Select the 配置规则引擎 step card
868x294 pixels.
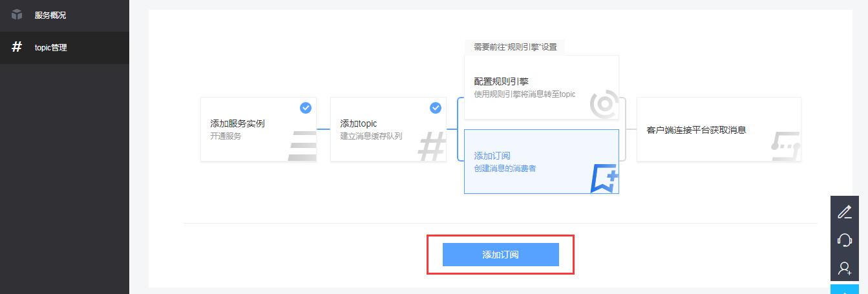point(542,87)
